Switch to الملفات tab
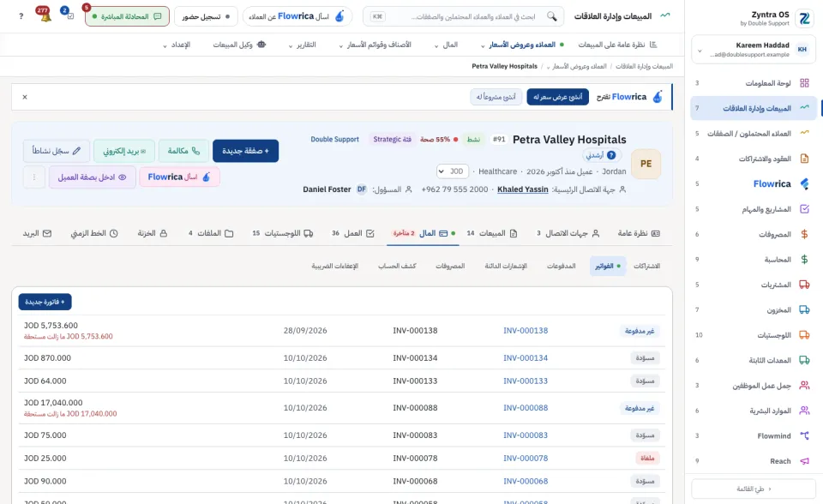This screenshot has width=823, height=504. click(x=211, y=233)
